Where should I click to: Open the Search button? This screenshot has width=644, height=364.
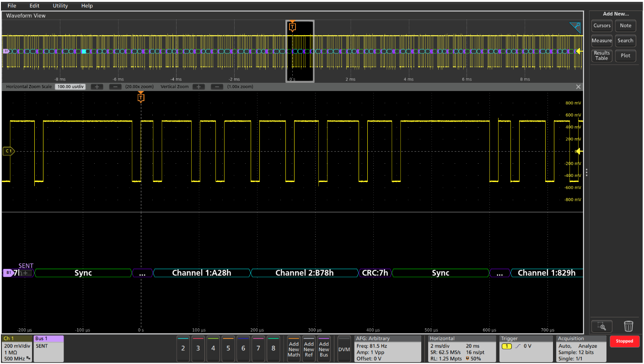626,41
